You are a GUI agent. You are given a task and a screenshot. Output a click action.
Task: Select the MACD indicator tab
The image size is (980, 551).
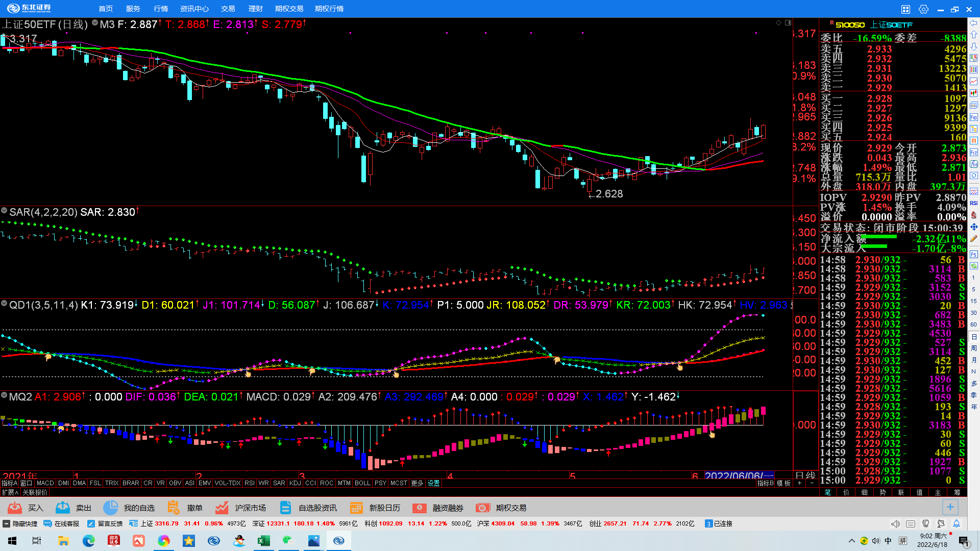[45, 483]
